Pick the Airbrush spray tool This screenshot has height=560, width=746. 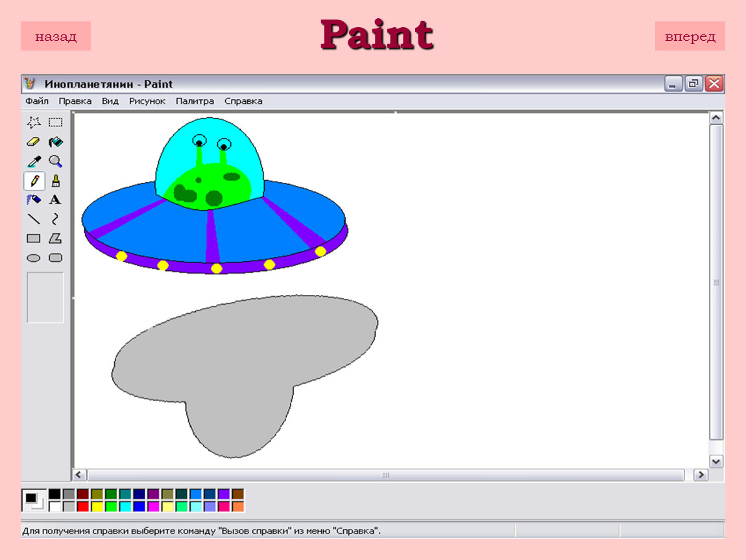tap(33, 200)
